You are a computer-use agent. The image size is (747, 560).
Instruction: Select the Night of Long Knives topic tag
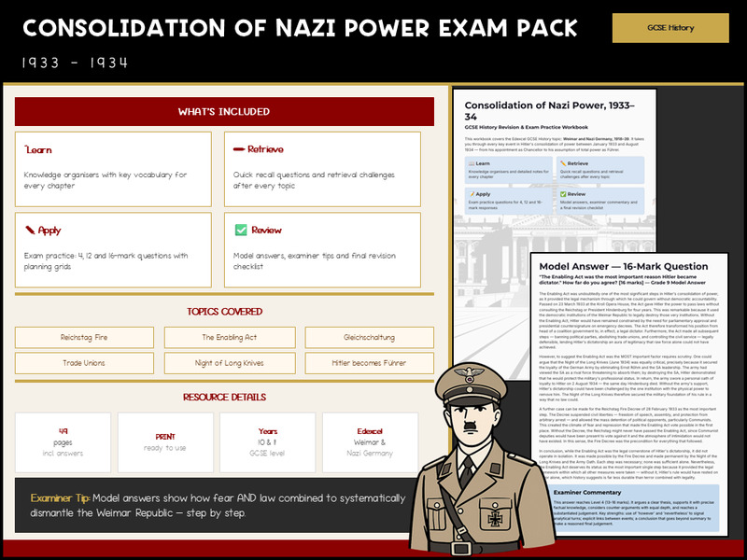(x=230, y=363)
